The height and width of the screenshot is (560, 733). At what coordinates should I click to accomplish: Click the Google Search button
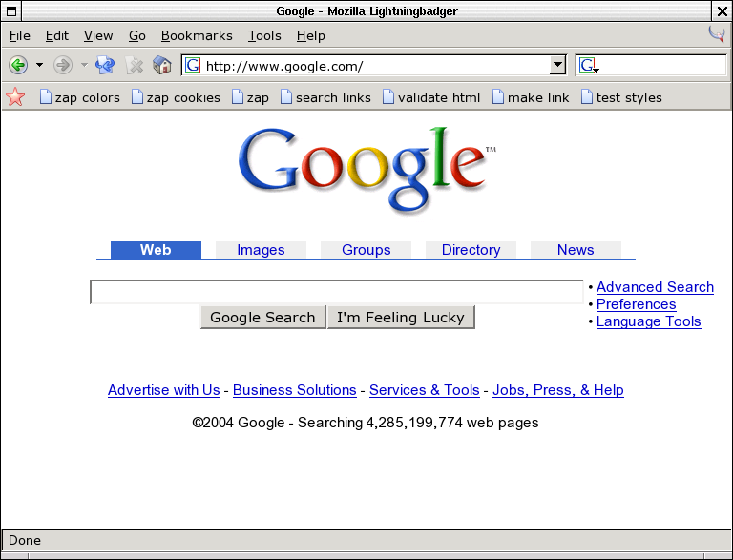point(262,318)
